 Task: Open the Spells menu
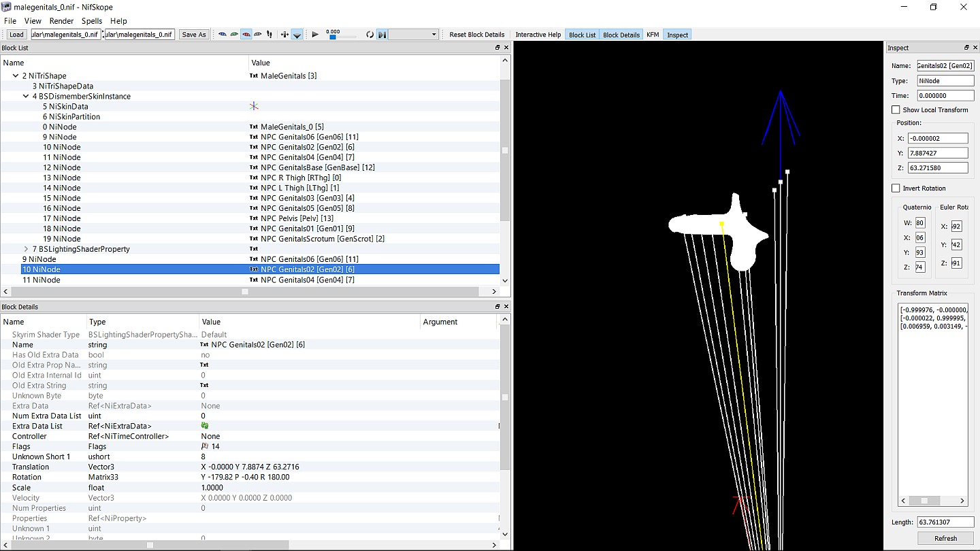pos(92,21)
